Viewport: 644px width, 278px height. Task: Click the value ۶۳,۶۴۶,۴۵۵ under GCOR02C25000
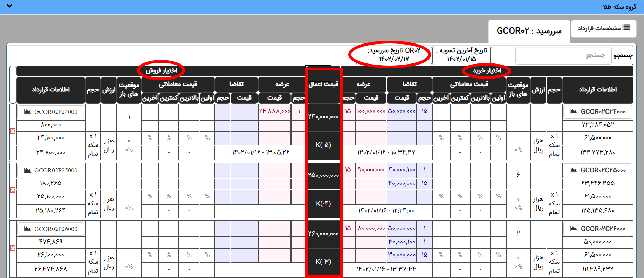598,183
